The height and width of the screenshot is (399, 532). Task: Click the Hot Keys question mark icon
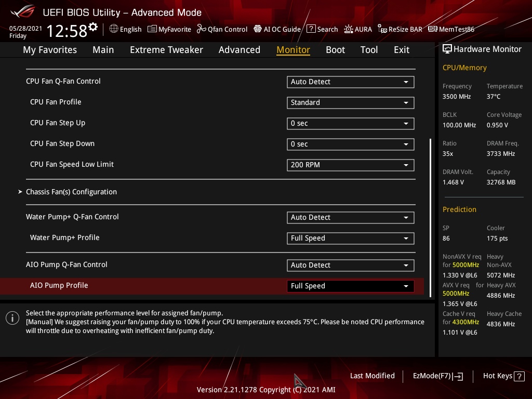pyautogui.click(x=519, y=376)
